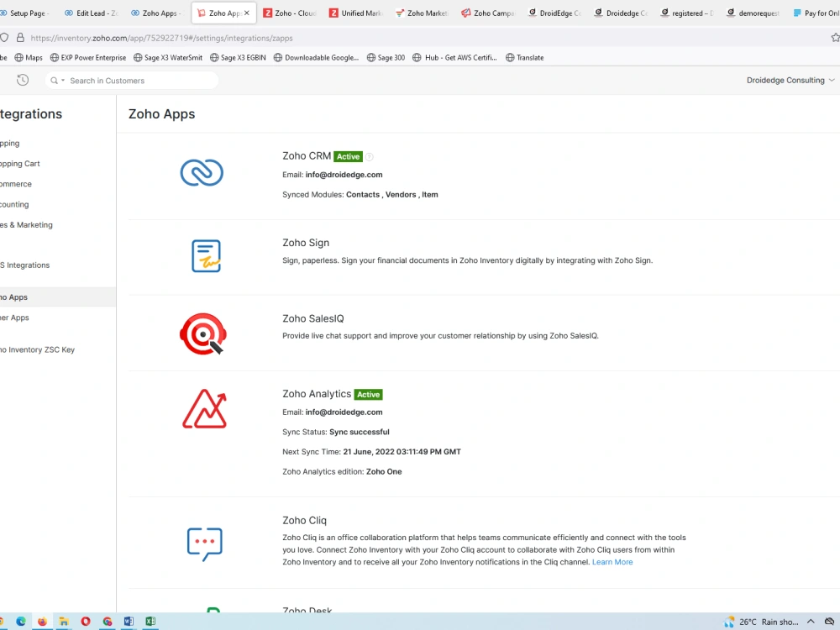Open the Droidedge Consulting organization dropdown
The image size is (840, 630).
pos(790,81)
